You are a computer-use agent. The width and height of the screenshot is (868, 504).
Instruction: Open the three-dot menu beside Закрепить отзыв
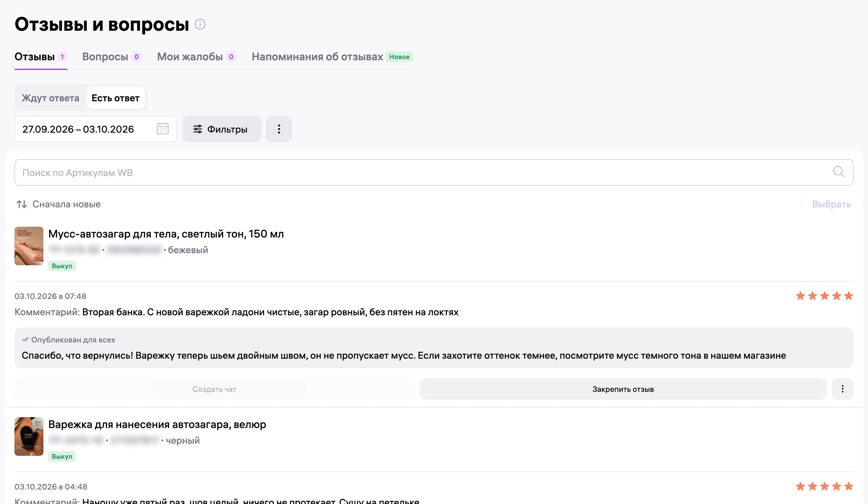click(842, 389)
